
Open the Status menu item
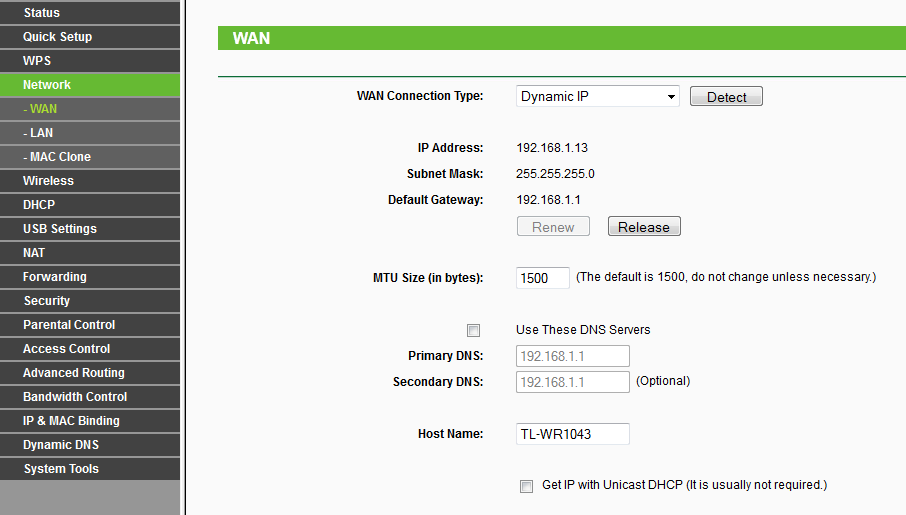[90, 13]
